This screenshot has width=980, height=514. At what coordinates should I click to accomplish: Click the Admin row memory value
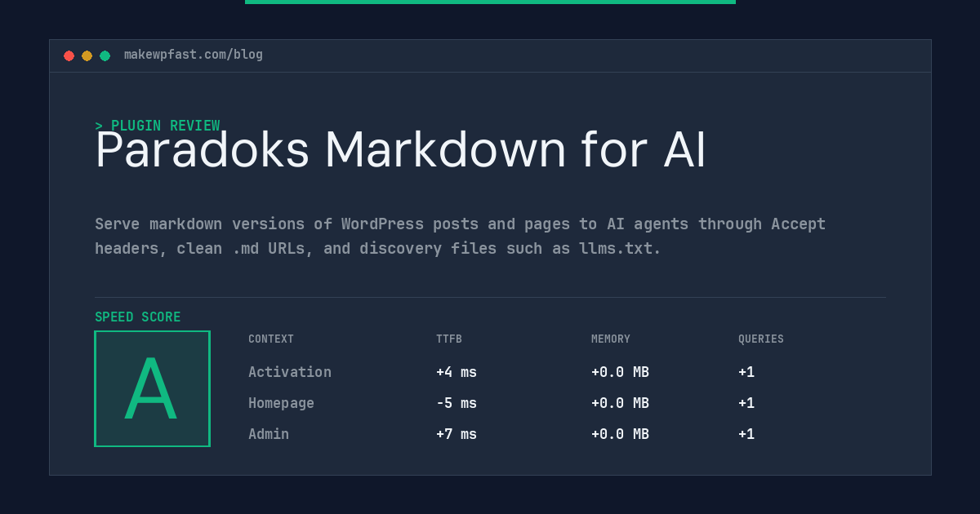621,434
